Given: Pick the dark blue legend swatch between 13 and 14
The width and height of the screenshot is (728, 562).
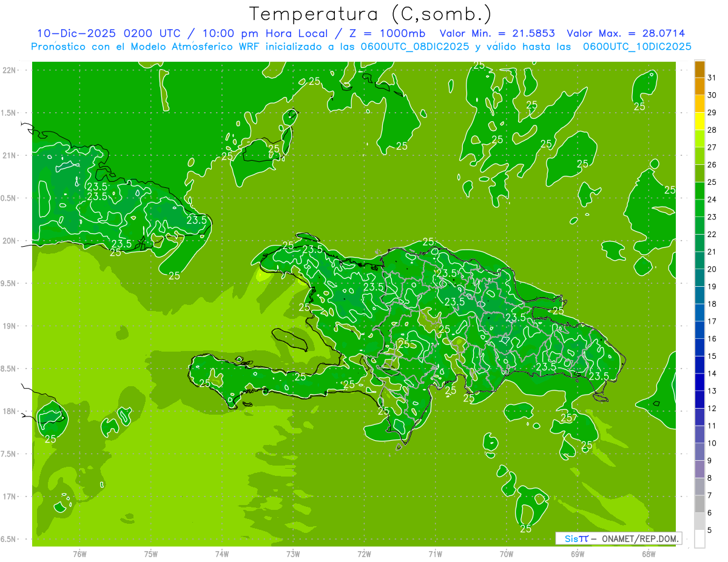Looking at the screenshot, I should click(x=699, y=383).
